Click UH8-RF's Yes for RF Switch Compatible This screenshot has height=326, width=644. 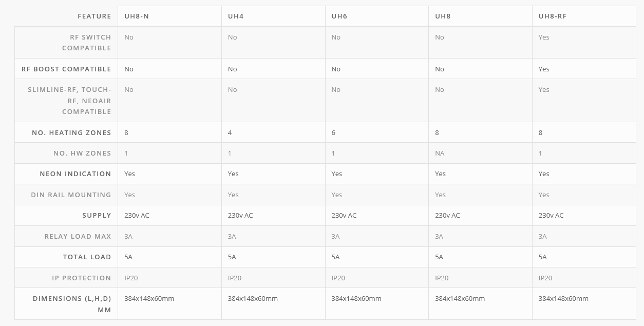point(544,37)
